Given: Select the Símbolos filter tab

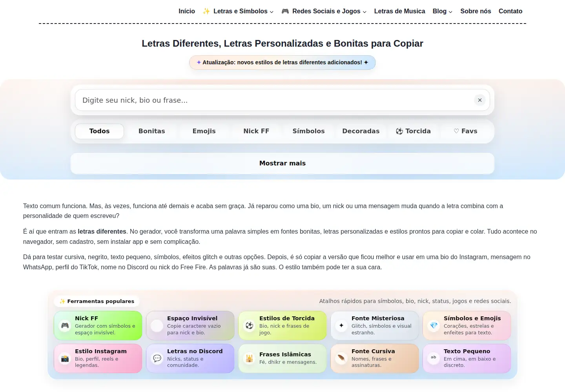Looking at the screenshot, I should pos(309,131).
